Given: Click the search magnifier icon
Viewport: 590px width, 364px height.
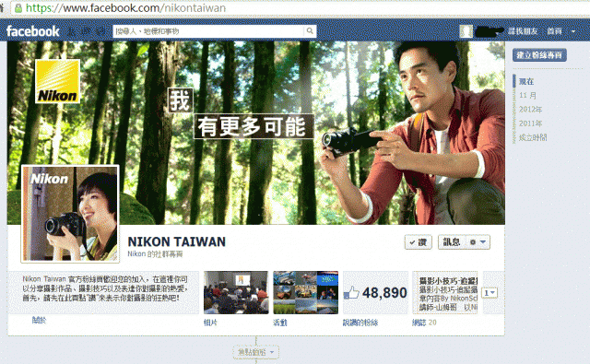Looking at the screenshot, I should [310, 30].
